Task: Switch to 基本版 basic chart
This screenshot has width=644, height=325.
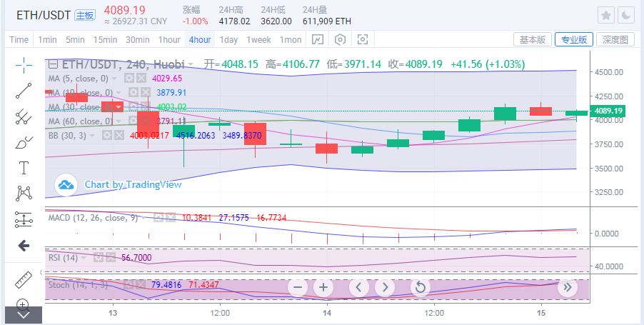Action: tap(533, 39)
